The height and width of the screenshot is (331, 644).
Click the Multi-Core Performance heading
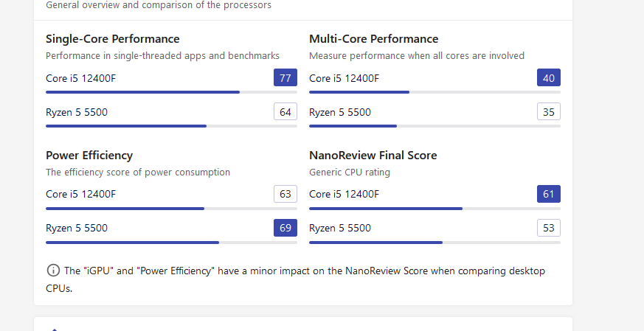374,39
